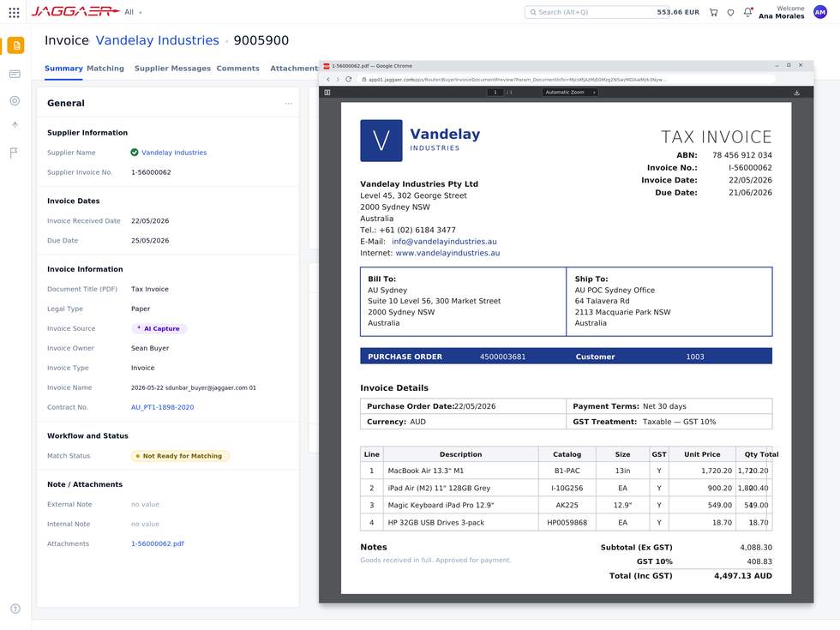
Task: Open the help question mark icon
Action: [15, 609]
